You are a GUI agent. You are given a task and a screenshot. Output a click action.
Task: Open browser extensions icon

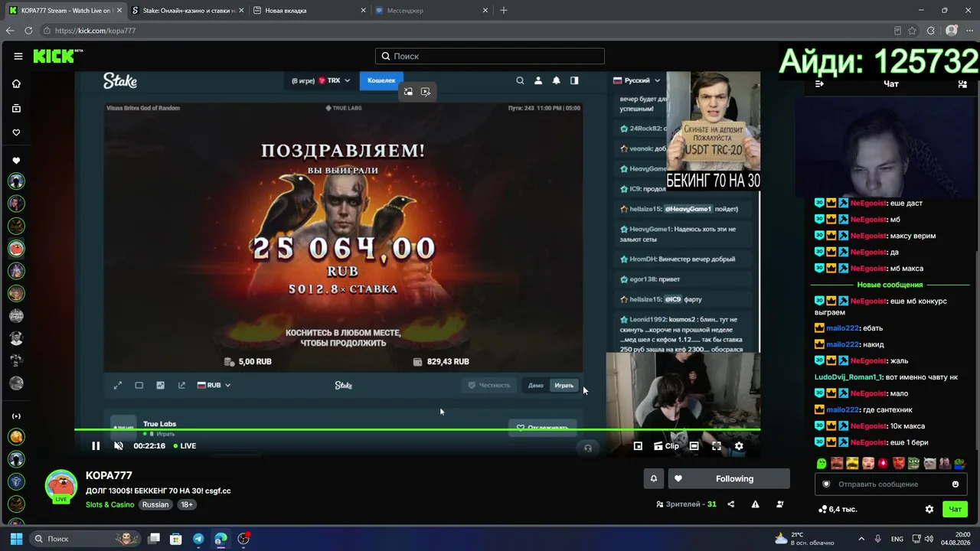[x=931, y=31]
